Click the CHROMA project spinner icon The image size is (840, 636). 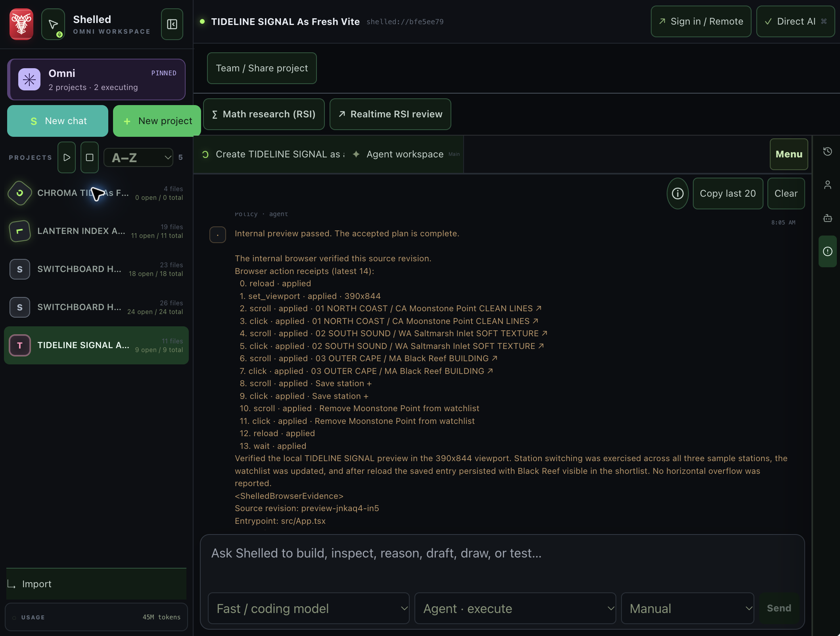[x=20, y=193]
